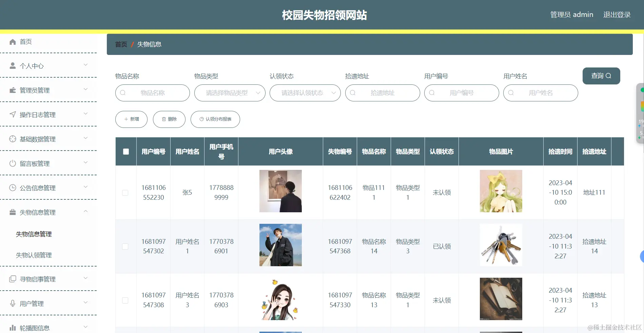
Task: Open notebook item image for 物品名称13
Action: [x=501, y=299]
